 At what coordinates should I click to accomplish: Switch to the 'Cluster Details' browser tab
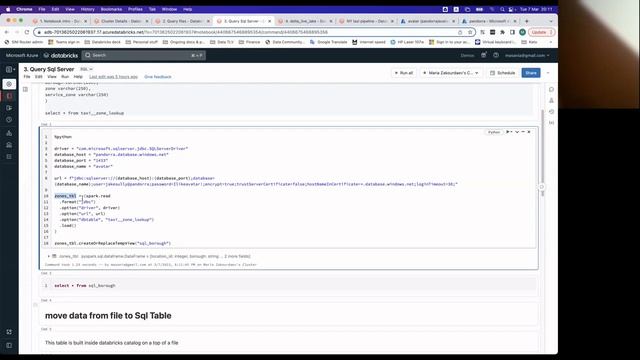point(120,21)
